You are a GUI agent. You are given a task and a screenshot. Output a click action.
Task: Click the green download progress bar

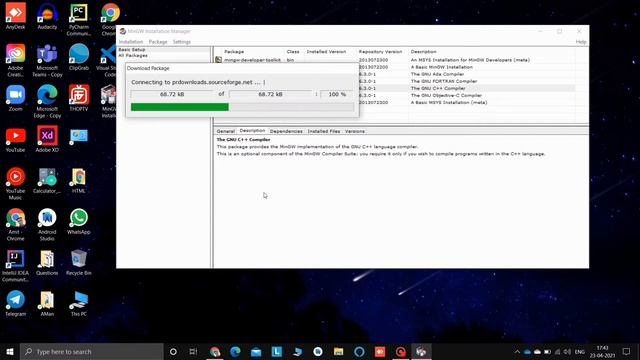tap(180, 107)
